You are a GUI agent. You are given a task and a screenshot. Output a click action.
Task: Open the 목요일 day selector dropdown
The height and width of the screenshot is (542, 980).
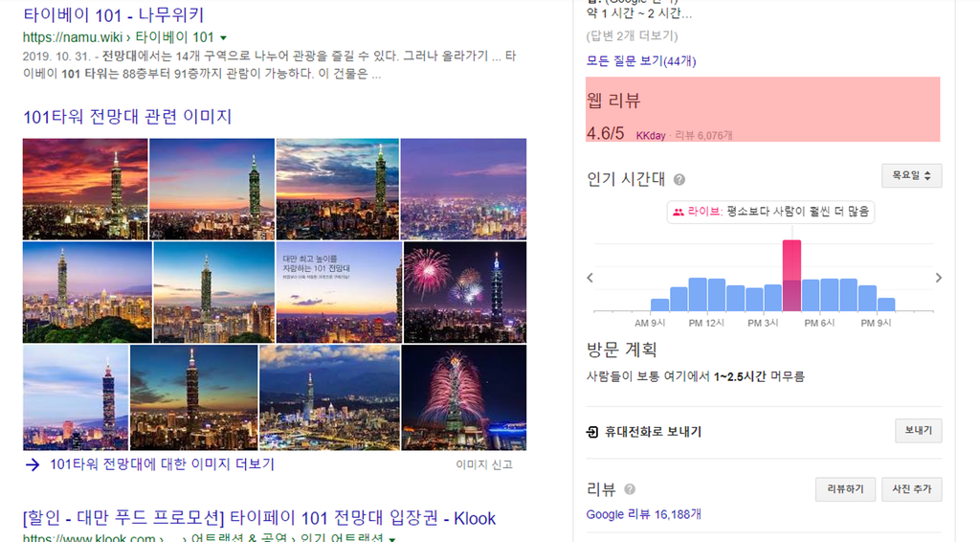tap(912, 175)
